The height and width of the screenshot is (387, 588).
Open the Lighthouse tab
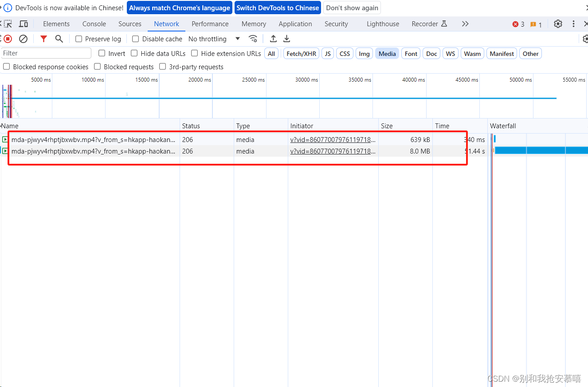383,24
